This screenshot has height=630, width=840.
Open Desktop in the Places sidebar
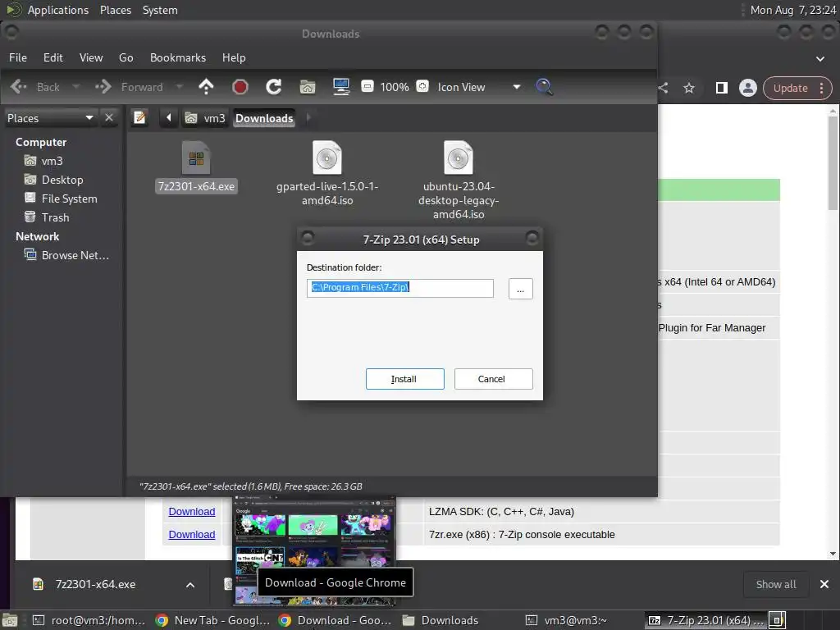53,180
